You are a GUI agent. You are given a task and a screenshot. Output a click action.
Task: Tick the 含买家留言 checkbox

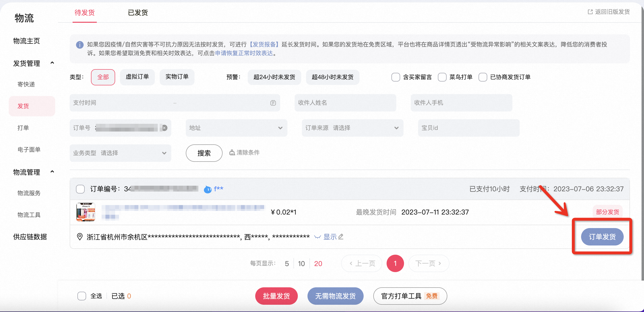396,77
